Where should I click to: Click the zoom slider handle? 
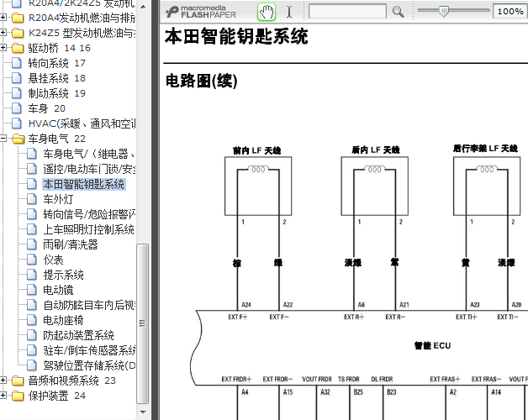(444, 12)
